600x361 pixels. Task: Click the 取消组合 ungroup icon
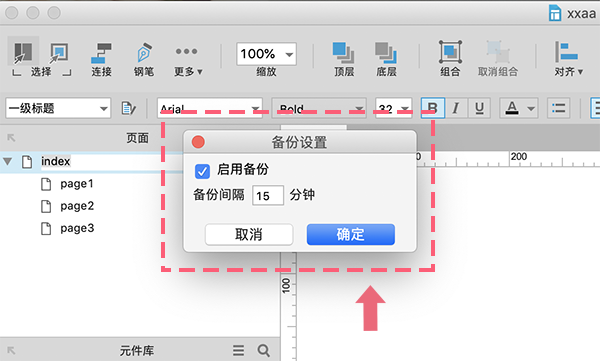click(x=498, y=52)
